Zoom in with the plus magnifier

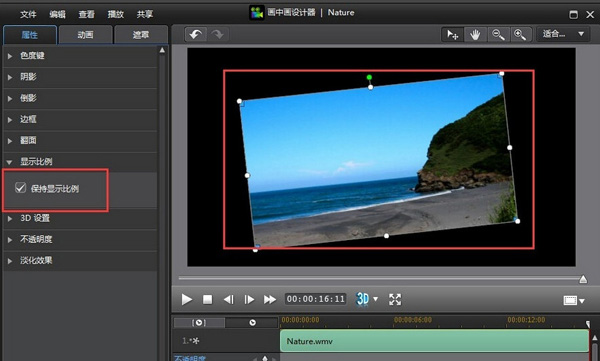(520, 34)
